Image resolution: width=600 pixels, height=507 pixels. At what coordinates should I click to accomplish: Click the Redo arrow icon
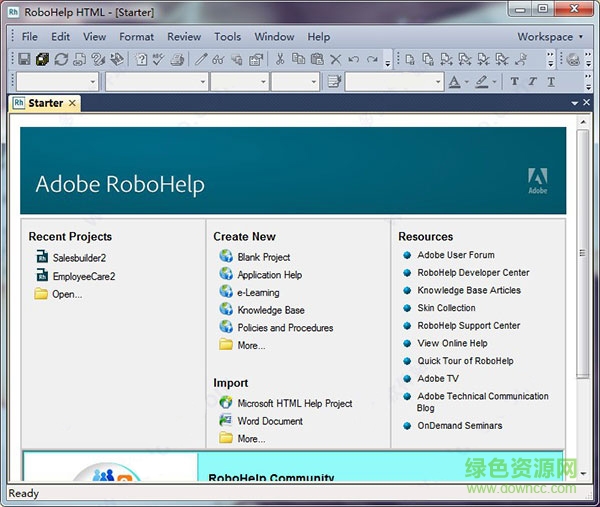(372, 60)
